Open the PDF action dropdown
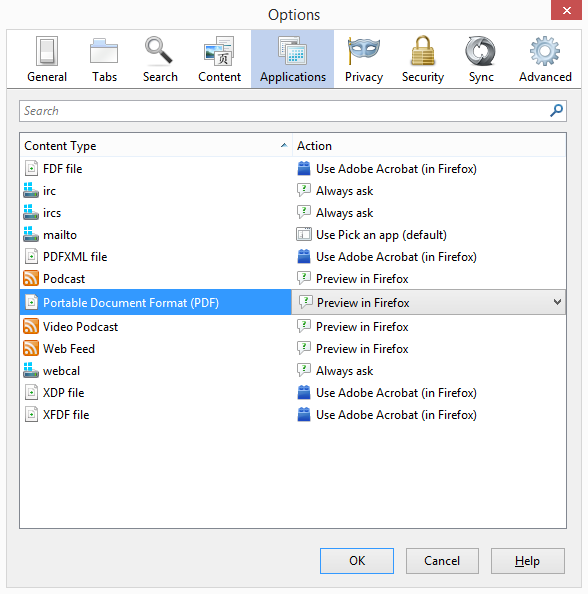The image size is (588, 594). [428, 302]
